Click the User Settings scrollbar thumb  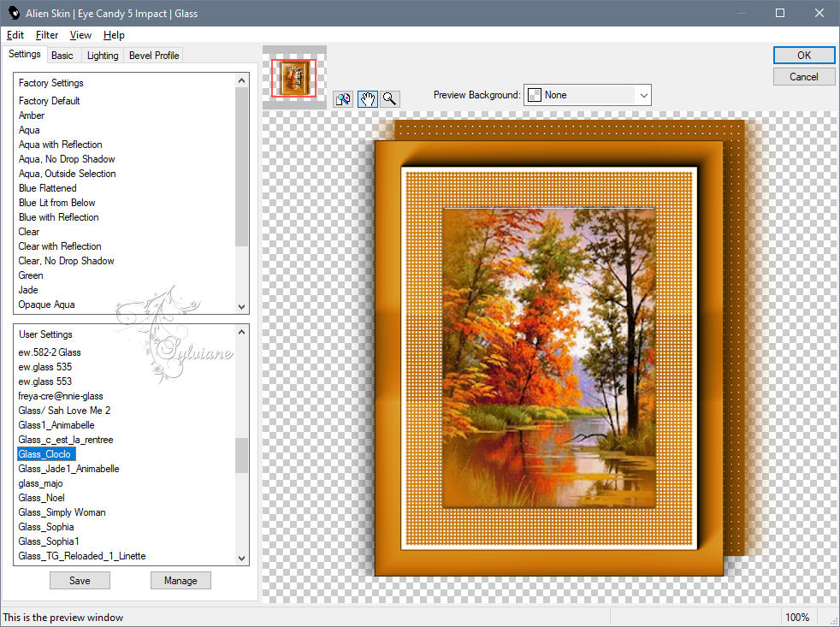(x=241, y=456)
